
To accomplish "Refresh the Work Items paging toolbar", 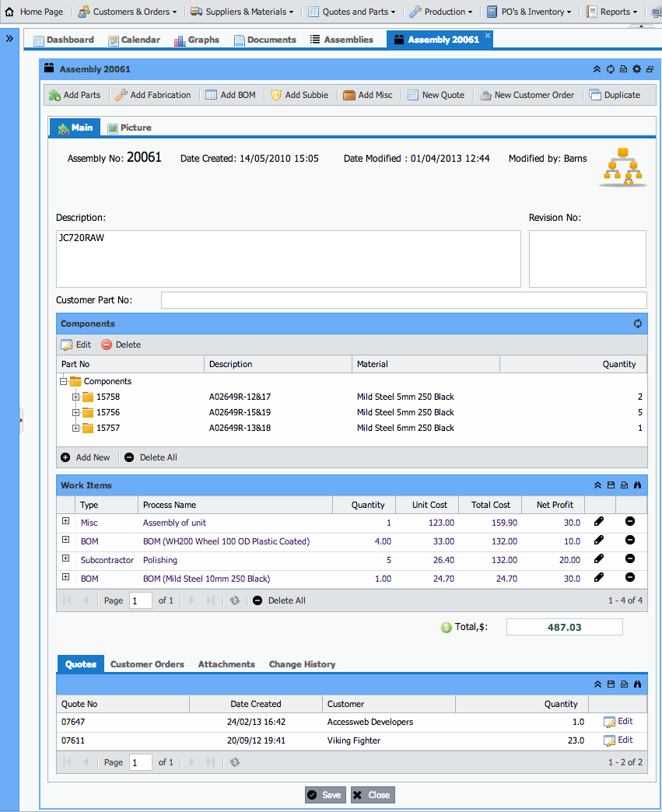I will [x=235, y=600].
